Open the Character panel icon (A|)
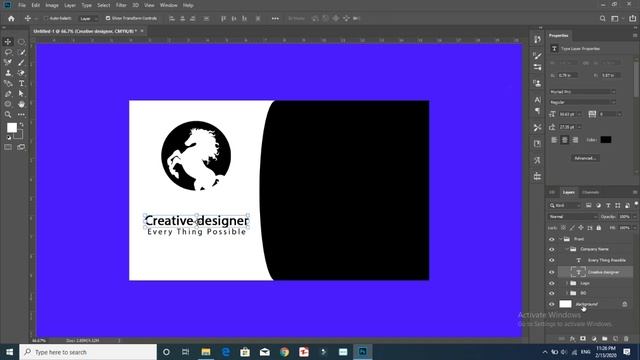640x360 pixels. tap(538, 100)
